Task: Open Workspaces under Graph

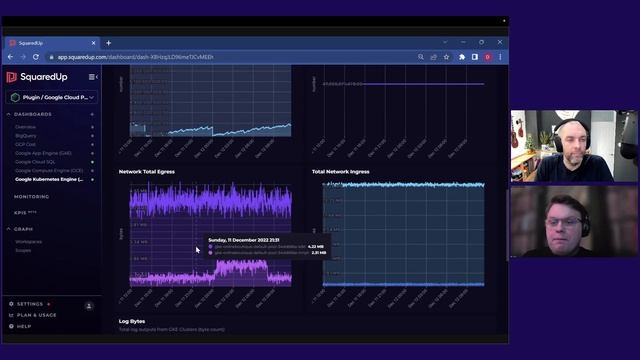Action: coord(28,242)
